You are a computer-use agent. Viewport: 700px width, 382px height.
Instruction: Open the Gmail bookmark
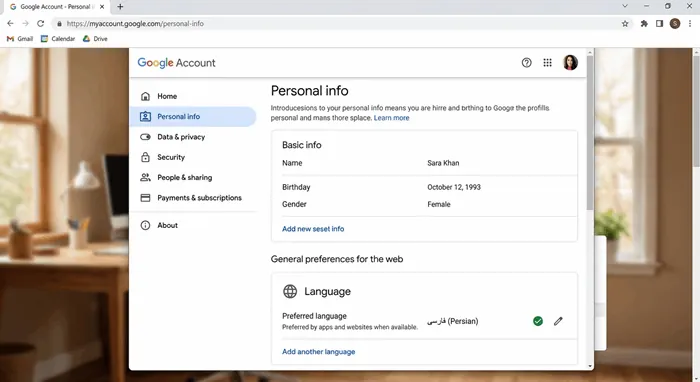pyautogui.click(x=20, y=39)
